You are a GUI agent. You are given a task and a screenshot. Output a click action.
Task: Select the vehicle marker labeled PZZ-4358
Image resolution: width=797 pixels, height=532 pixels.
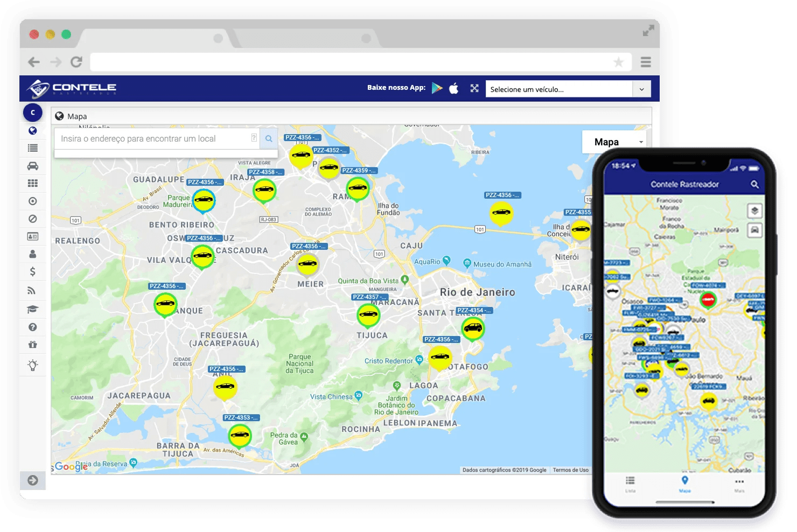264,190
